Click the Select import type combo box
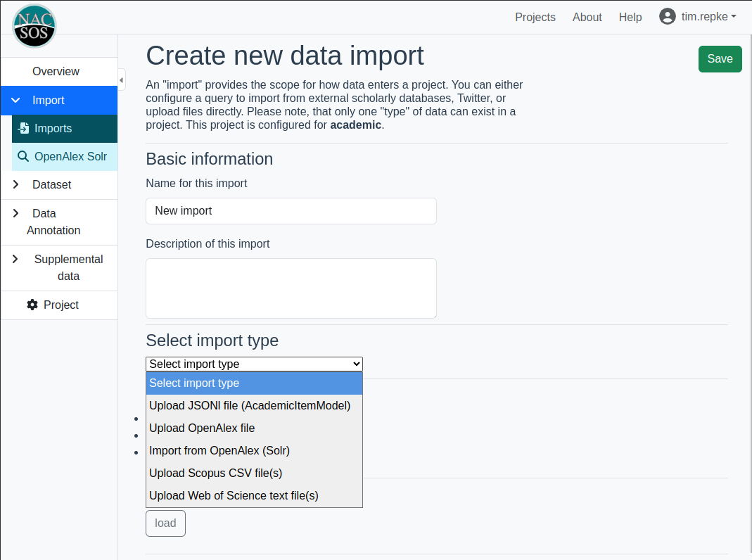This screenshot has width=752, height=560. 254,364
